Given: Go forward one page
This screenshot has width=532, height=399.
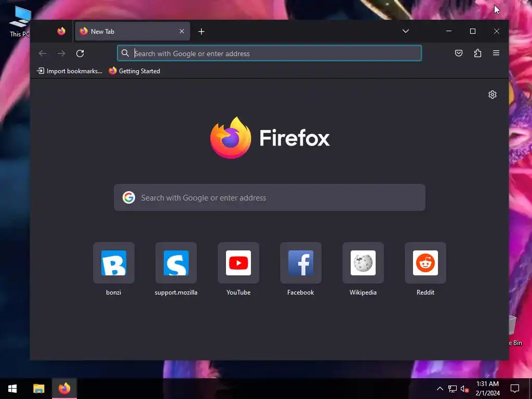Looking at the screenshot, I should click(x=61, y=54).
